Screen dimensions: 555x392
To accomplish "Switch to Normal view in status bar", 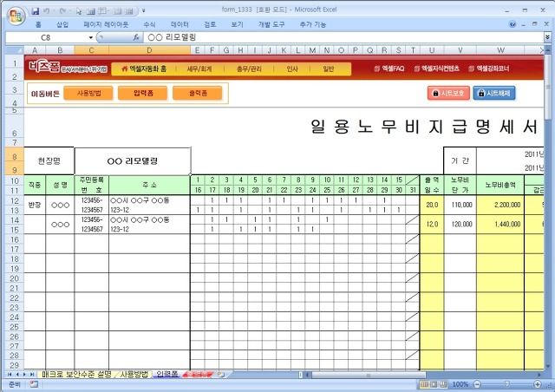I will pos(424,384).
